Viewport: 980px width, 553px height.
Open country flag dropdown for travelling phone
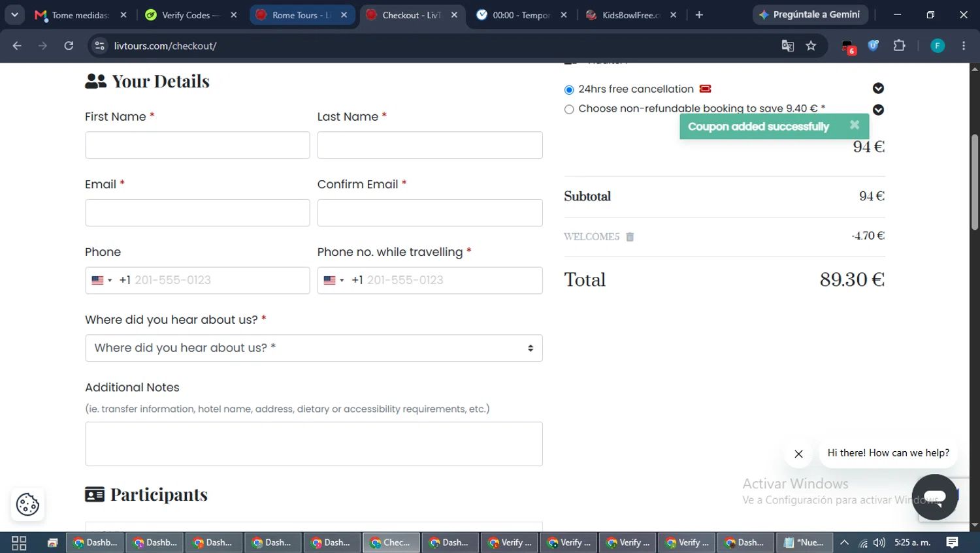click(x=334, y=280)
